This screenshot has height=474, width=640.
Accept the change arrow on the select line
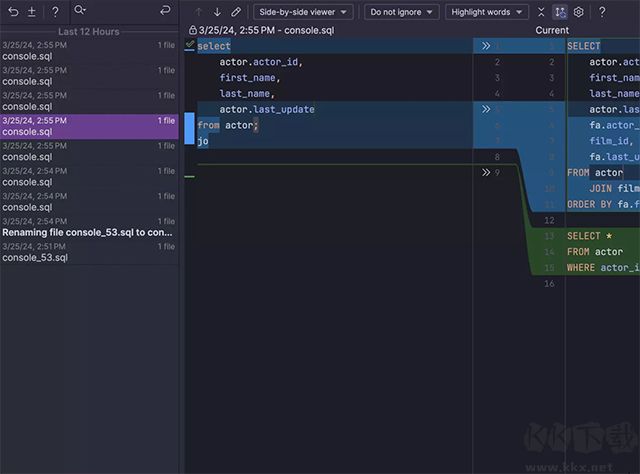[486, 46]
